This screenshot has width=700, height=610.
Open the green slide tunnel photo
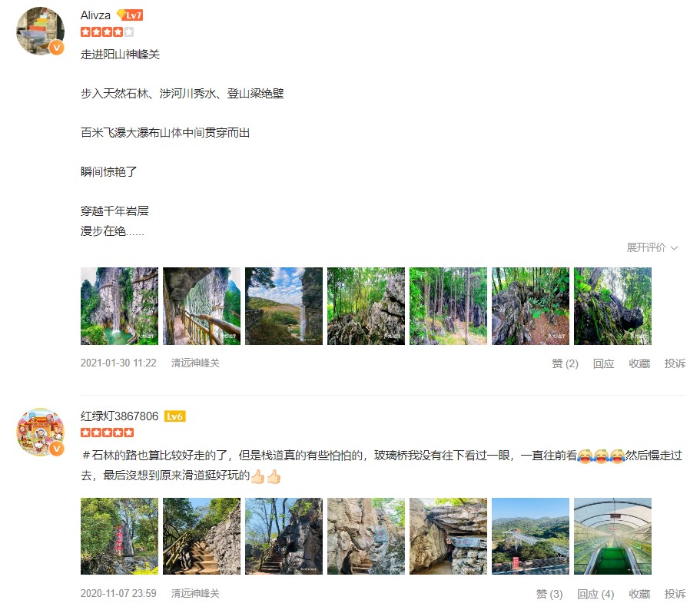coord(612,536)
